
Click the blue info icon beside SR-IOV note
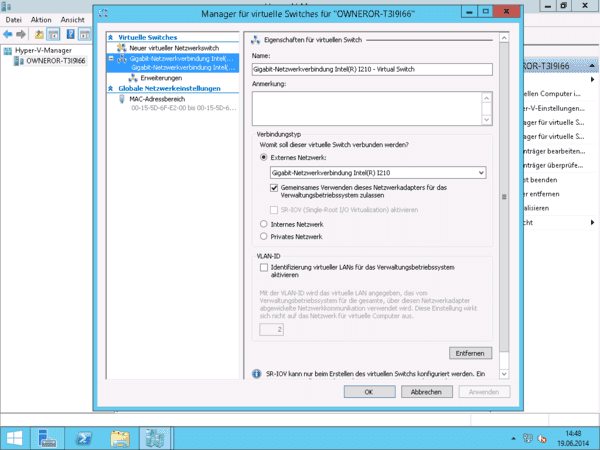coord(257,374)
